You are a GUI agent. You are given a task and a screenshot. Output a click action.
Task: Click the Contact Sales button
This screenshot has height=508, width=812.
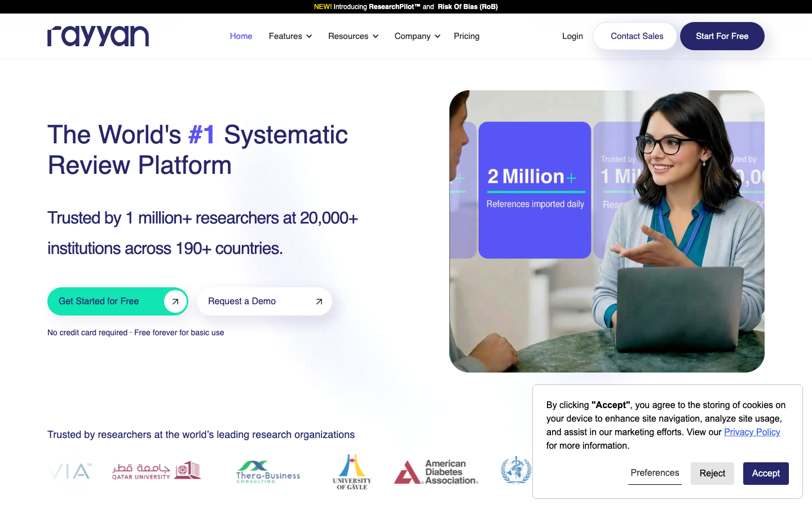click(x=635, y=36)
